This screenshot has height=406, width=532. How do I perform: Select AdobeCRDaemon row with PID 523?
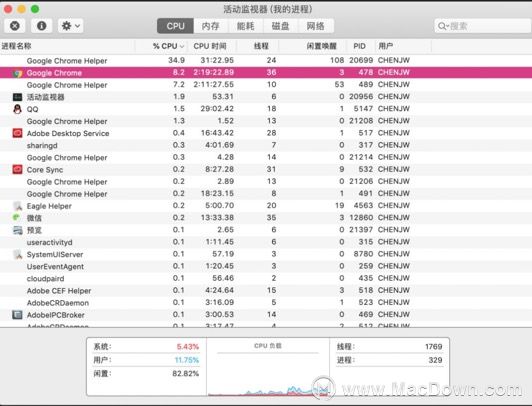tap(266, 303)
